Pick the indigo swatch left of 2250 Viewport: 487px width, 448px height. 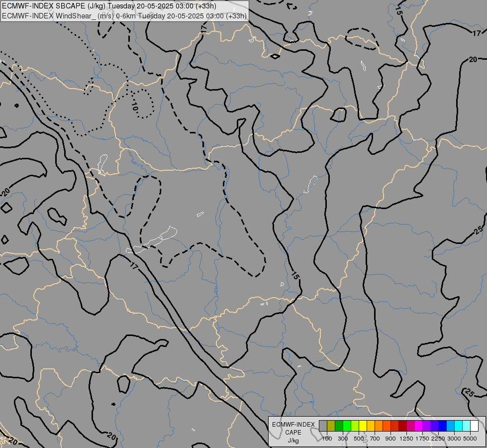point(434,426)
